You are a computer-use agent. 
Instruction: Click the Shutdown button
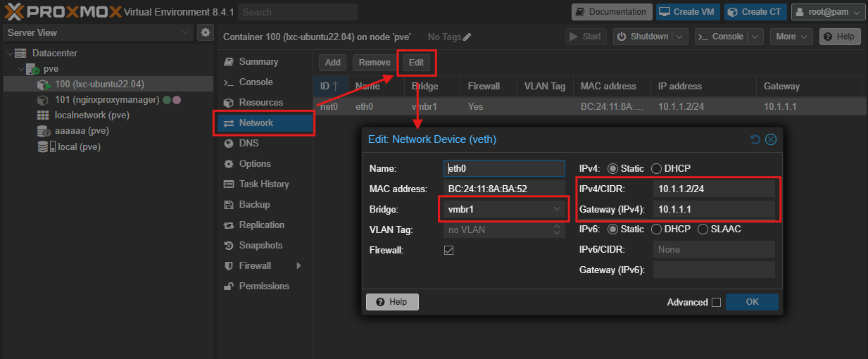click(643, 37)
